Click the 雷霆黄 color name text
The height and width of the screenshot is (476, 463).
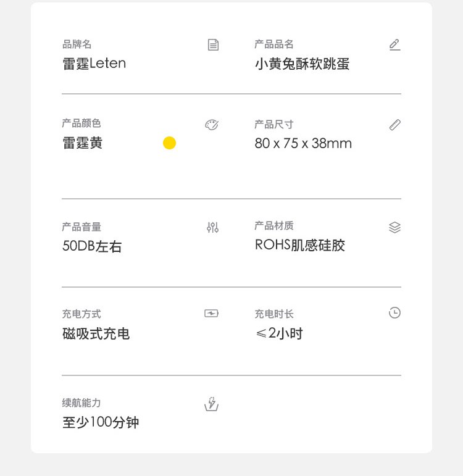[x=82, y=143]
